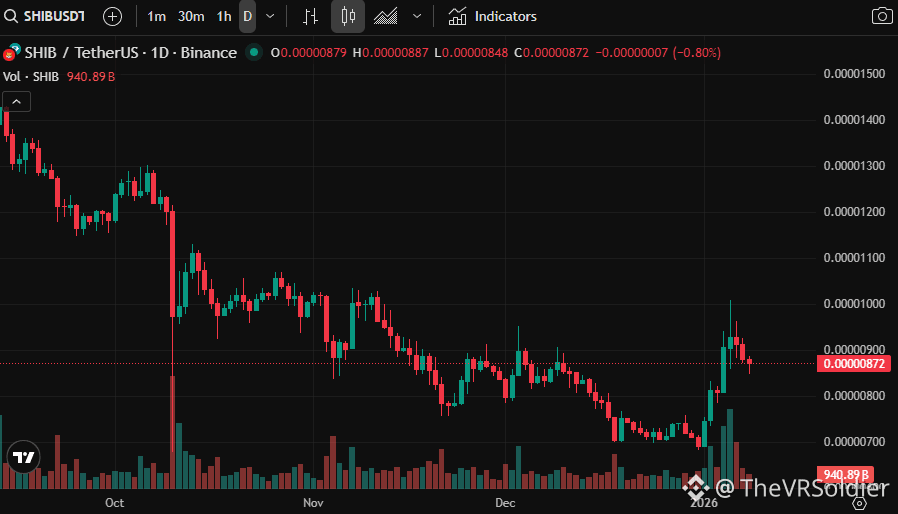898x514 pixels.
Task: Open the Indicators menu
Action: (x=493, y=17)
